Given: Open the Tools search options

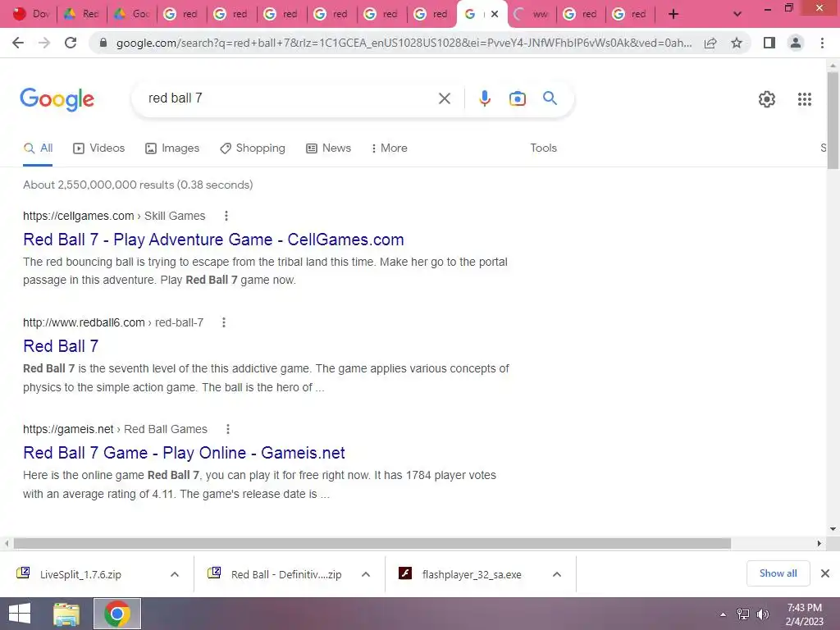Looking at the screenshot, I should point(543,148).
